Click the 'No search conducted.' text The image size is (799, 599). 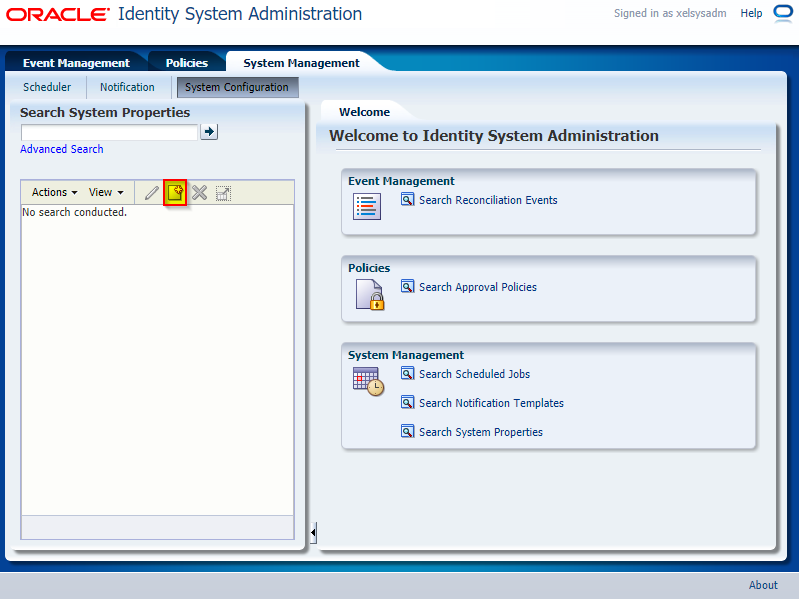click(74, 212)
